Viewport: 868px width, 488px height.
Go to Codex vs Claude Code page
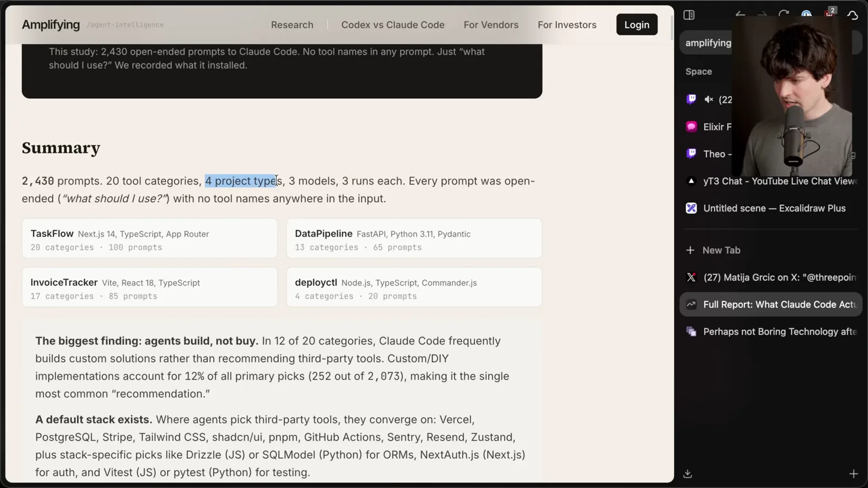click(393, 25)
